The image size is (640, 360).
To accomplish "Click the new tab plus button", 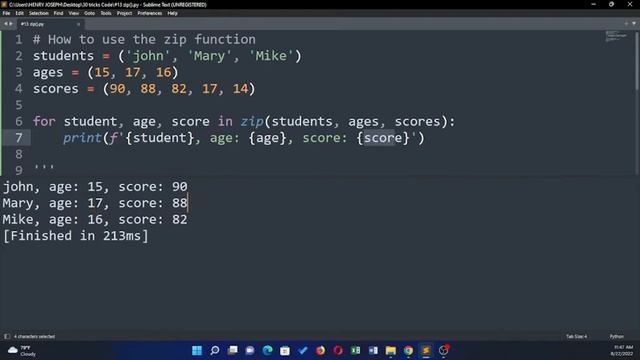I will click(626, 24).
